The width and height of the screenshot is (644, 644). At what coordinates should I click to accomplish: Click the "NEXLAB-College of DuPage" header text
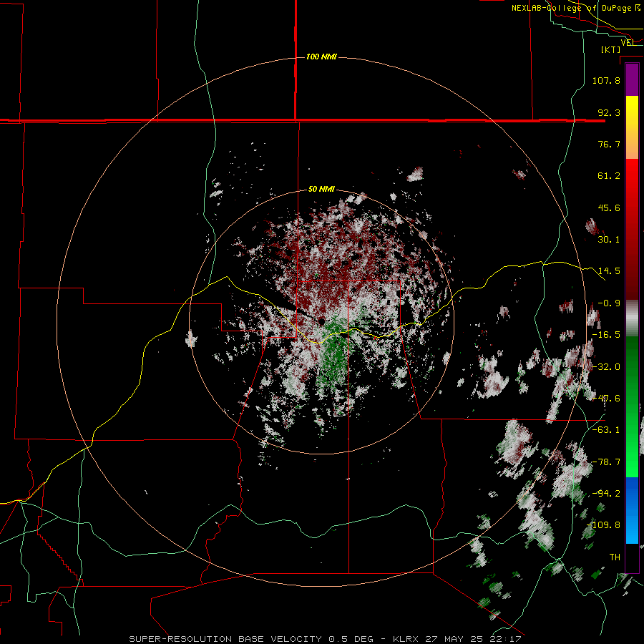pyautogui.click(x=572, y=8)
